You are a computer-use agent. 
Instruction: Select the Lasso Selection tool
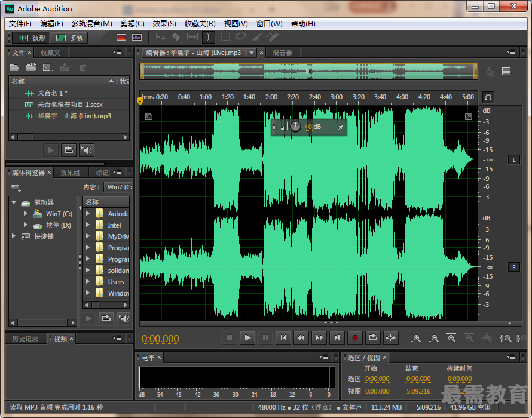coord(241,37)
